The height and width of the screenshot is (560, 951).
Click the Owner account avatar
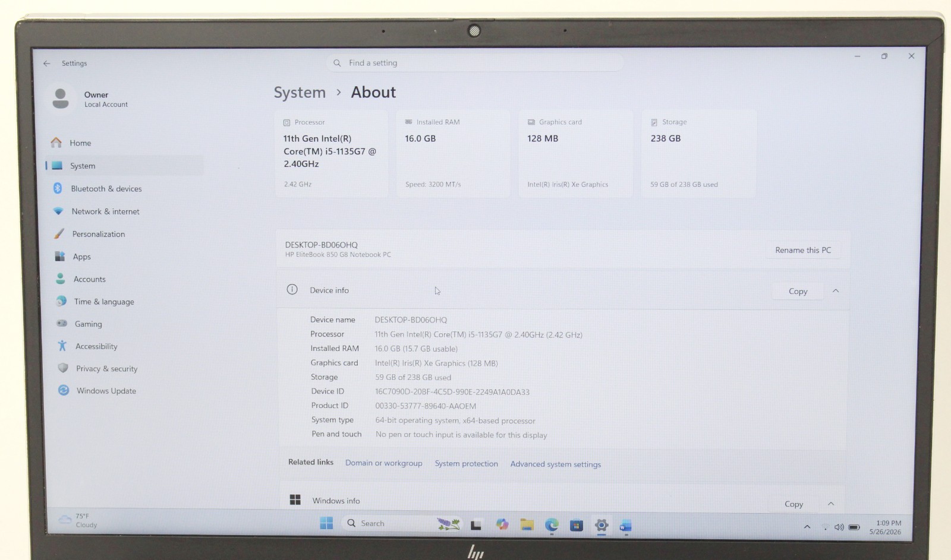tap(61, 99)
